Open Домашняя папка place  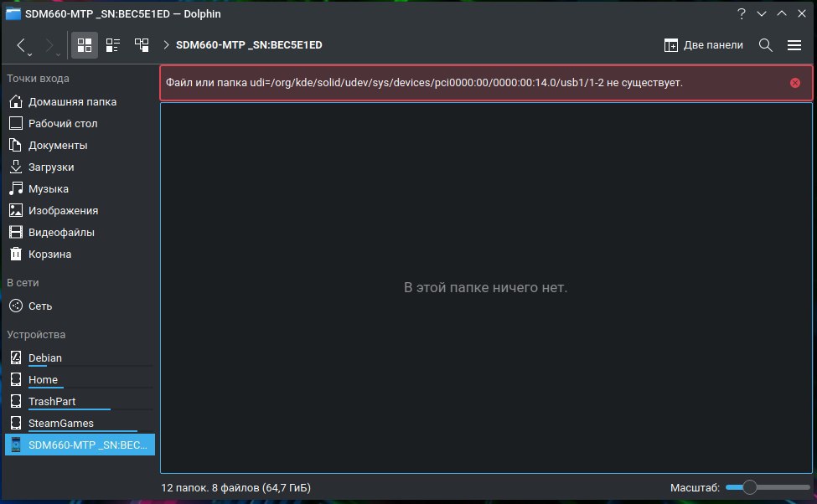point(80,101)
